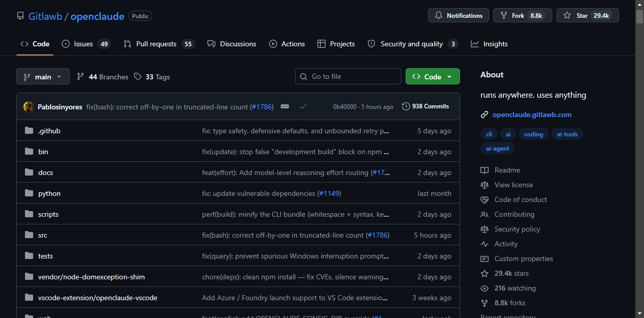644x318 pixels.
Task: Click the Notifications button
Action: pos(459,16)
